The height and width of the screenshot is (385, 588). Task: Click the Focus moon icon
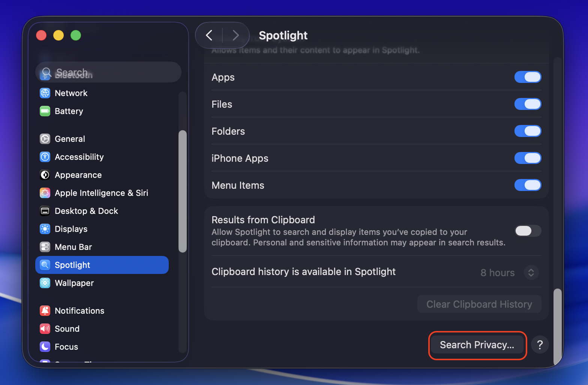45,347
